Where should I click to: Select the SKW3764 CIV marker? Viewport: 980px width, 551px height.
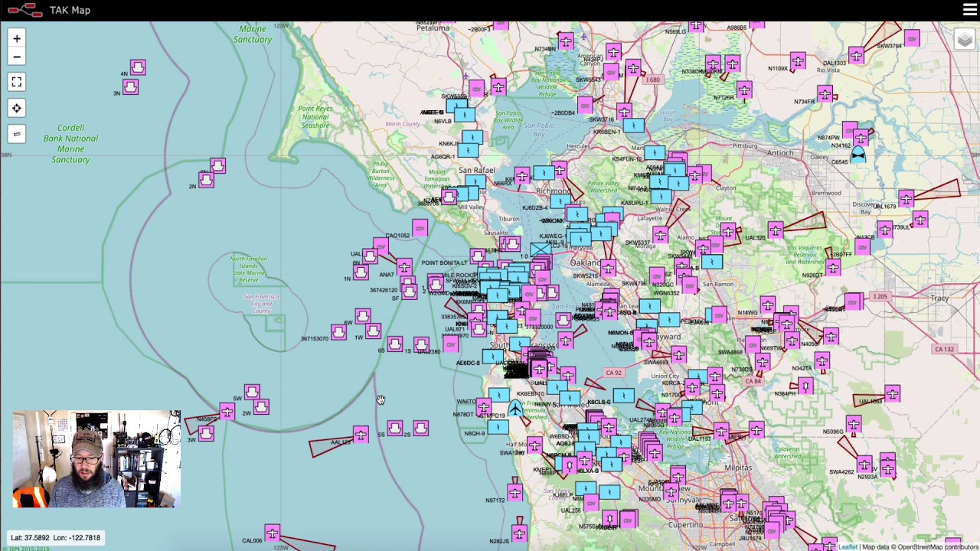pos(911,38)
